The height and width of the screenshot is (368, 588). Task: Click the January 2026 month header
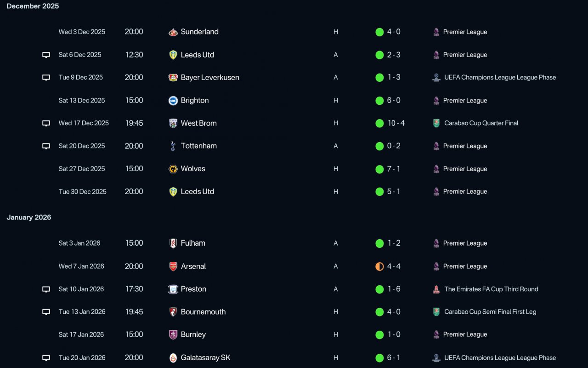[29, 217]
